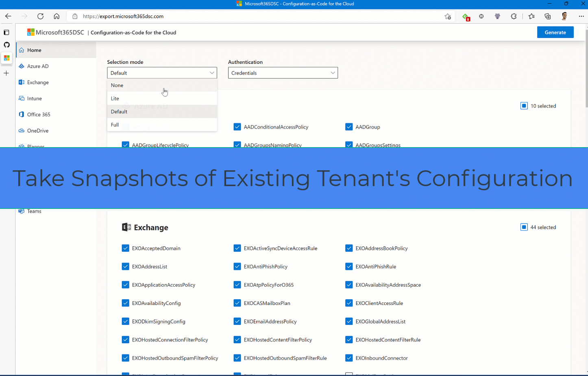The height and width of the screenshot is (376, 588).
Task: Toggle the Azure AD 10 selected checkbox
Action: pos(524,106)
